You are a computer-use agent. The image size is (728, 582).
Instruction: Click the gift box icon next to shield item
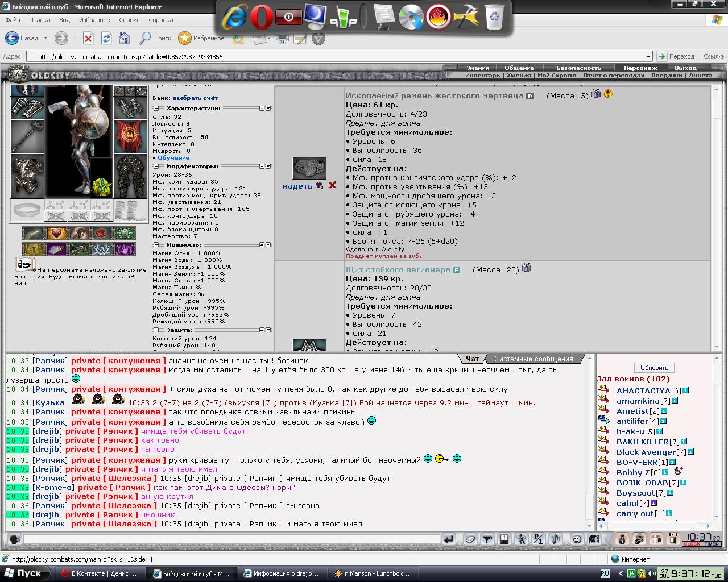(527, 268)
